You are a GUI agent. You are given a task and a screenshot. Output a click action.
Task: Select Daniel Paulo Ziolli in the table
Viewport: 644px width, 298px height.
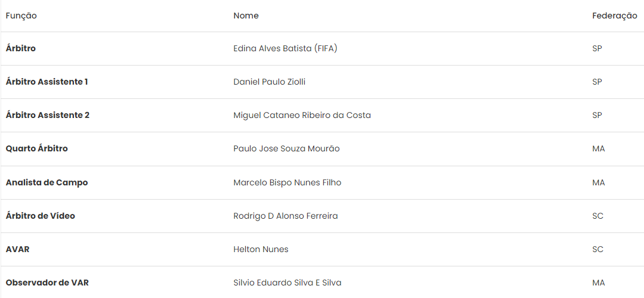(269, 82)
